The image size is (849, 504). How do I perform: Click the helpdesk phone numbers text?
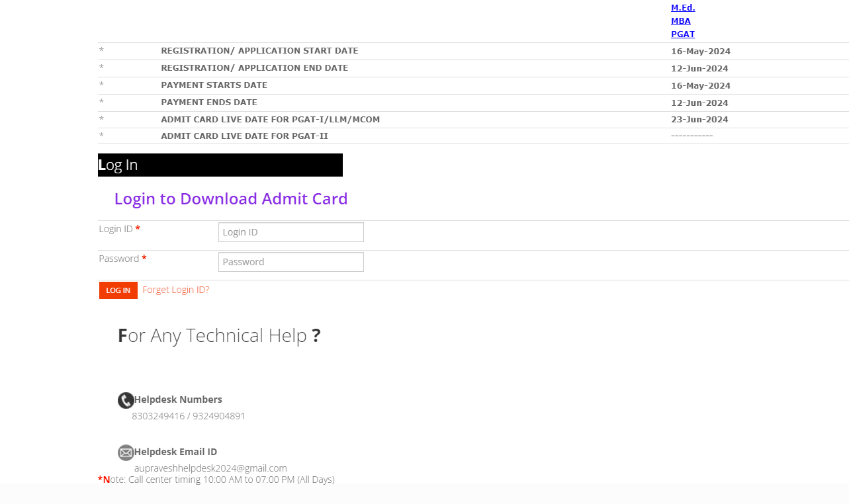[x=189, y=416]
